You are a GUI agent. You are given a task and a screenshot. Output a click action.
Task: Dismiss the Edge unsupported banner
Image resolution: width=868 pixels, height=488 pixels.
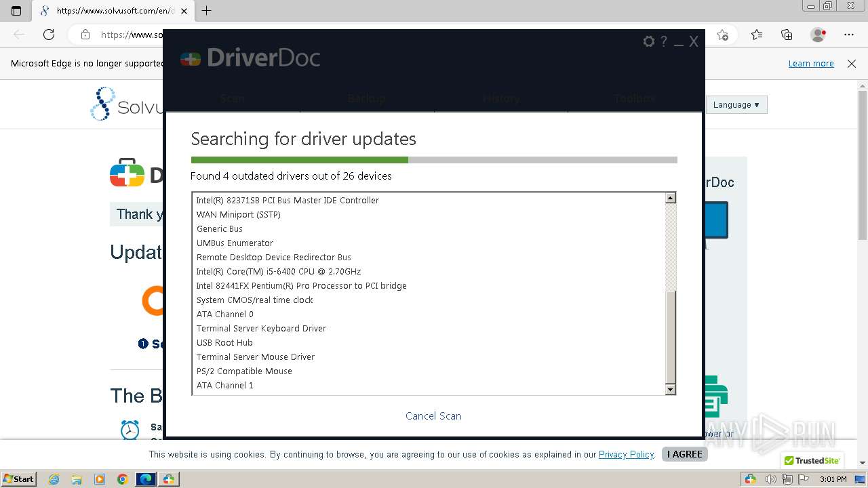coord(852,64)
